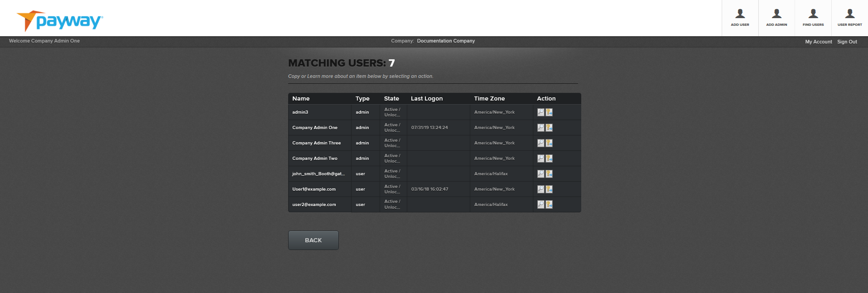Click the key copy icon for admin3

tap(549, 112)
